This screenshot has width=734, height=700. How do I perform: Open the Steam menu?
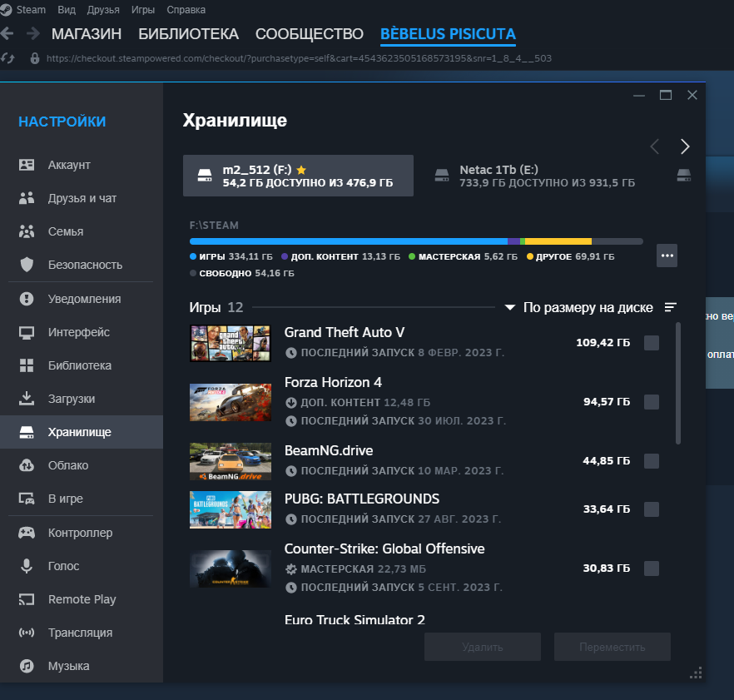click(31, 9)
